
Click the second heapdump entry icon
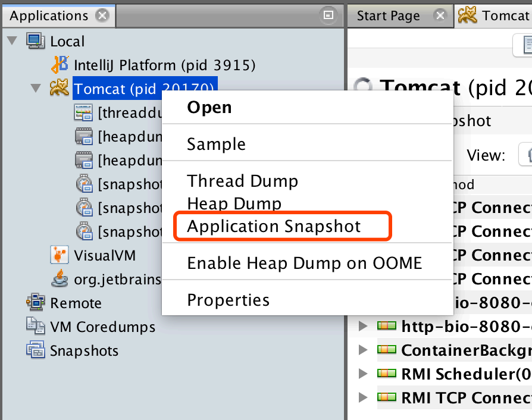pos(83,160)
